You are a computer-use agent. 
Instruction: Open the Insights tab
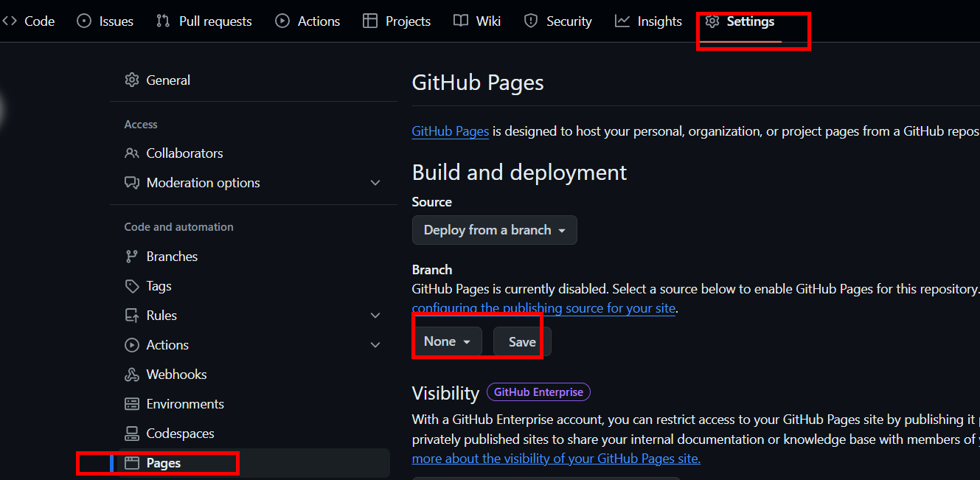[x=648, y=21]
